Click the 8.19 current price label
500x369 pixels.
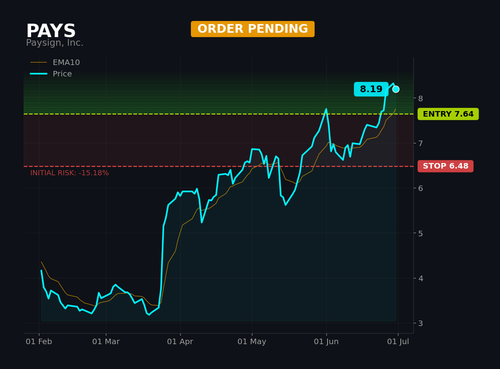(371, 89)
